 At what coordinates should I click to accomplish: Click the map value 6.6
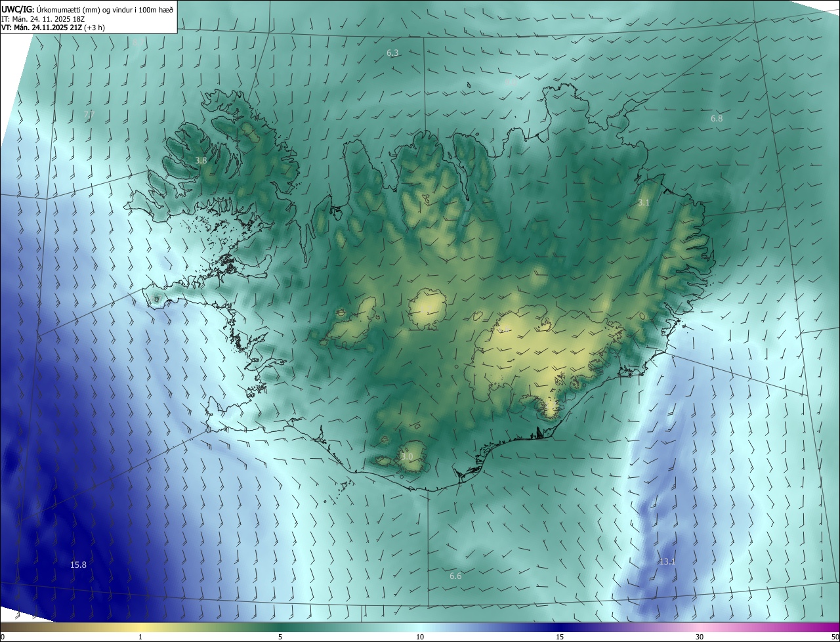point(455,576)
